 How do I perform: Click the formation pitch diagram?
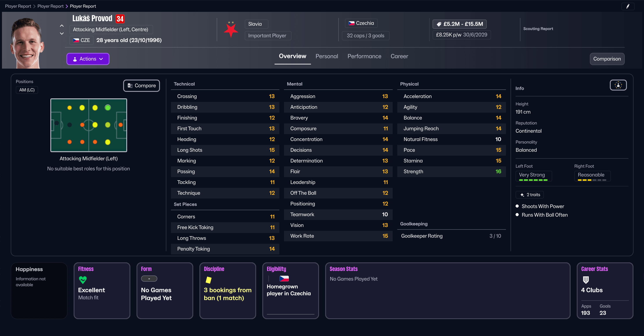pyautogui.click(x=89, y=125)
